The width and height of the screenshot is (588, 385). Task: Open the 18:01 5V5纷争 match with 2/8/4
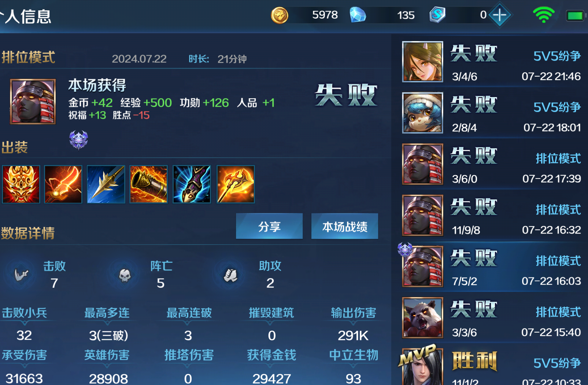pos(491,113)
